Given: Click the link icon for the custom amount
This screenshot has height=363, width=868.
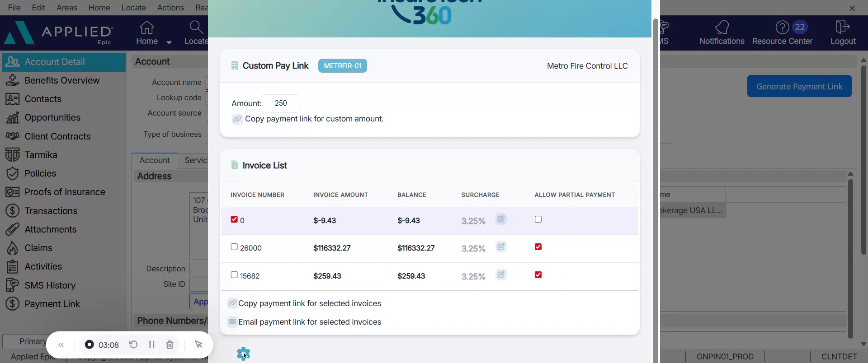Looking at the screenshot, I should pos(237,119).
